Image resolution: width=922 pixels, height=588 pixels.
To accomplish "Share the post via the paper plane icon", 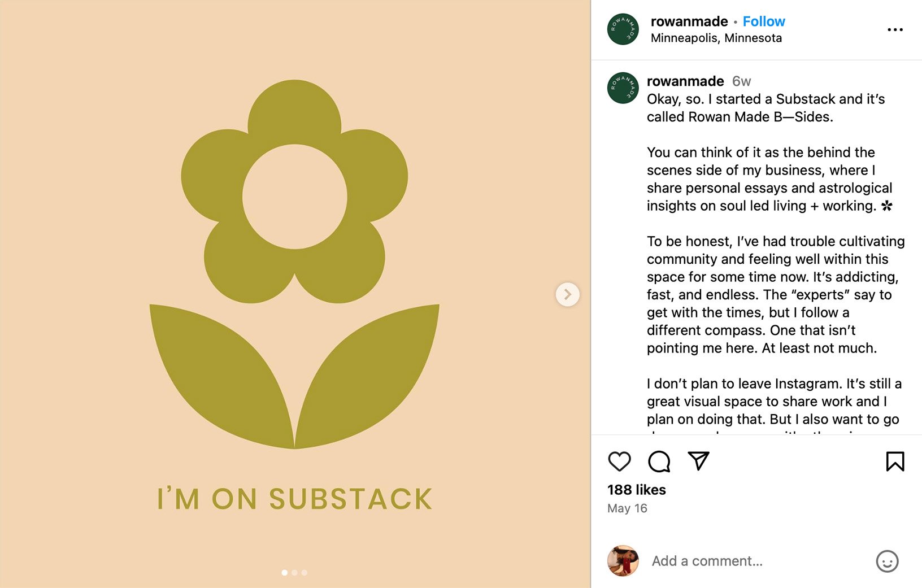I will [x=699, y=461].
